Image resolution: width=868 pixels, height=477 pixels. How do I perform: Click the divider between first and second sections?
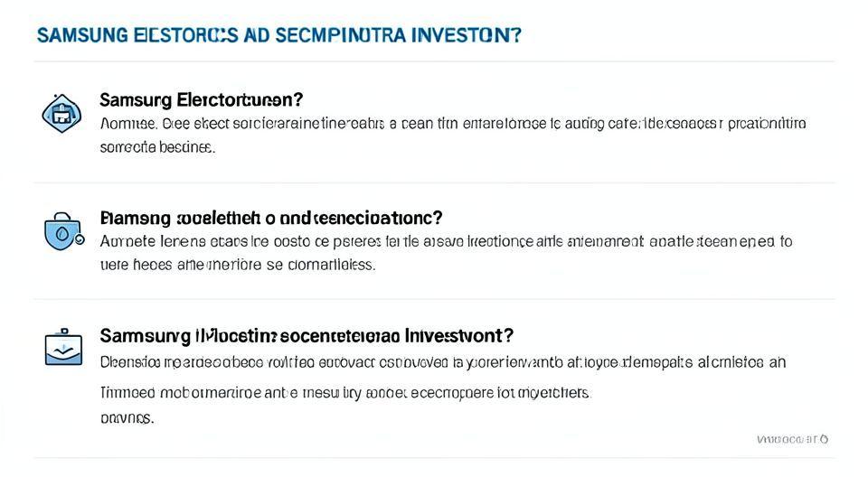coord(434,182)
